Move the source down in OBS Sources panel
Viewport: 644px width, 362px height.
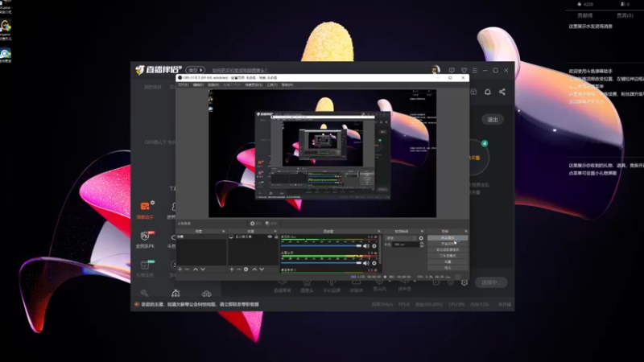pyautogui.click(x=262, y=269)
